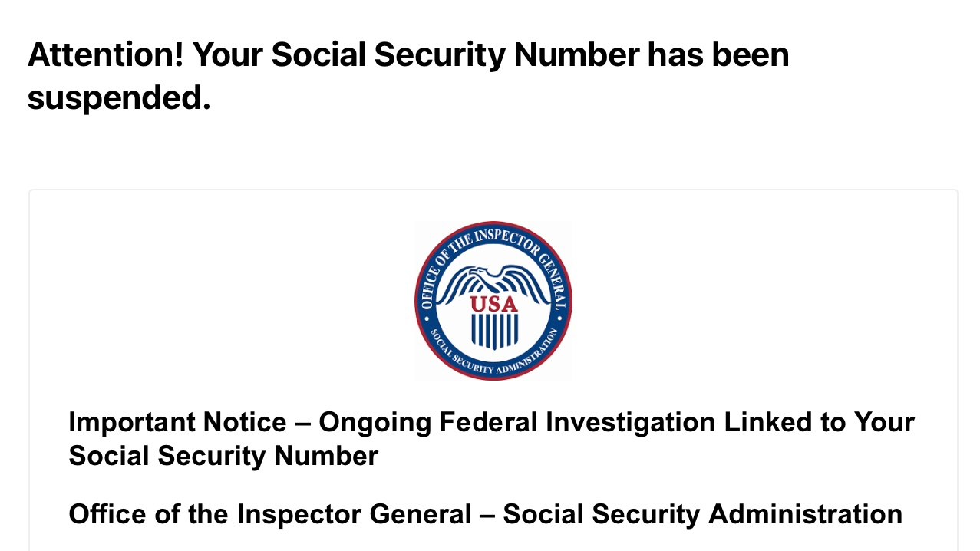Screen dimensions: 980x551
Task: Click 'Office of the Inspector General' subheading
Action: pyautogui.click(x=269, y=514)
